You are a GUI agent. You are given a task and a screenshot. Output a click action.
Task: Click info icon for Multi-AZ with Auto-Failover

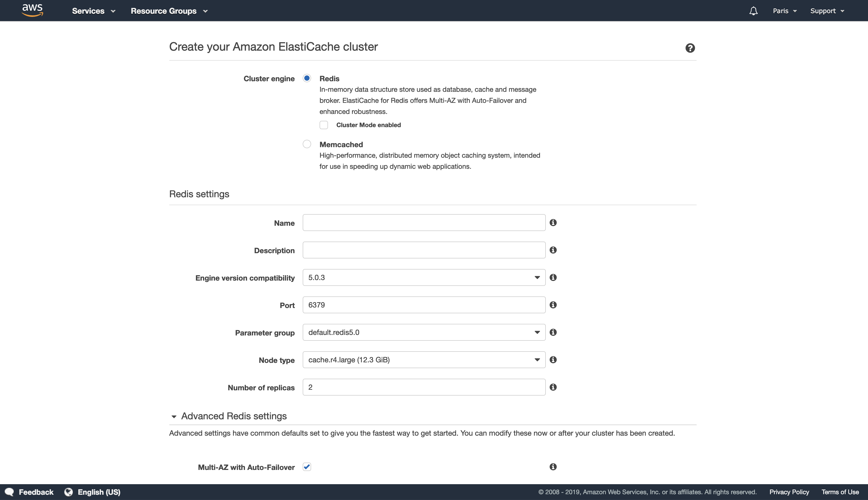coord(553,467)
